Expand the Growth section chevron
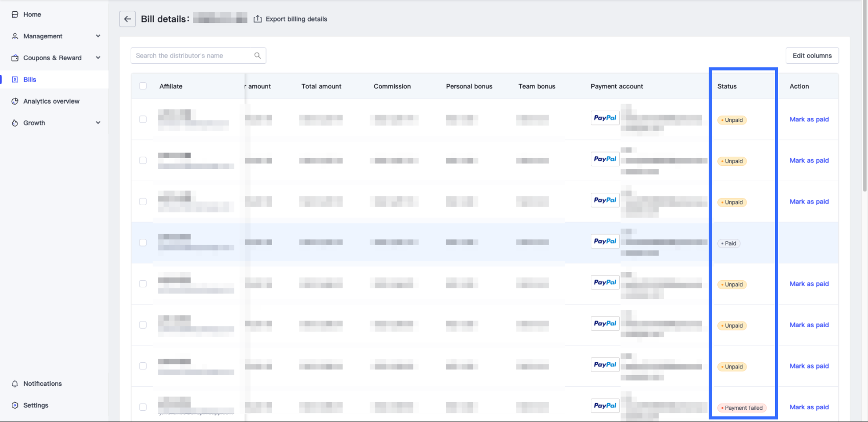The width and height of the screenshot is (868, 422). pyautogui.click(x=98, y=123)
